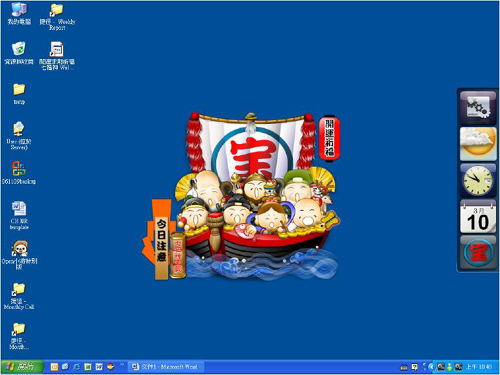
Task: Select the Monthly Call shortcut folder
Action: tap(19, 296)
